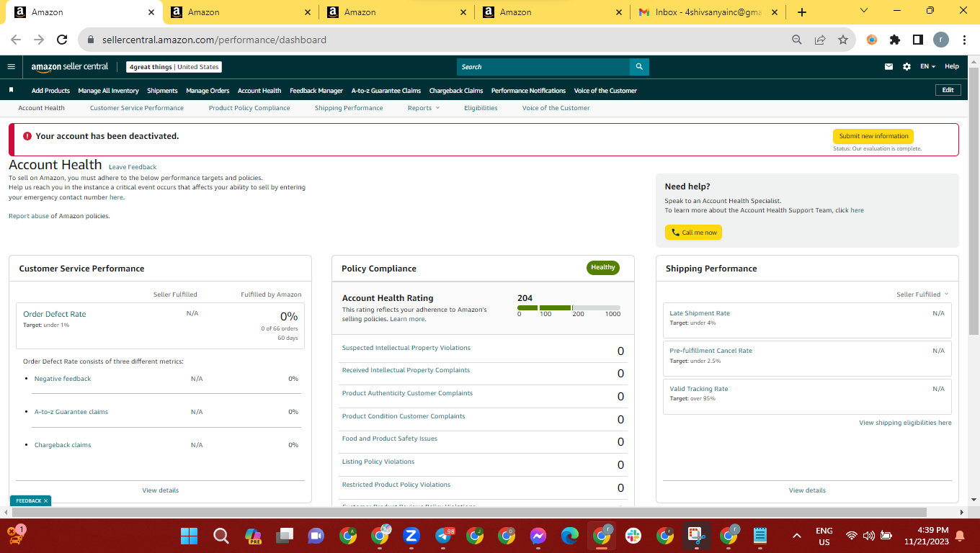Open the EN language dropdown
This screenshot has height=553, width=980.
[927, 67]
